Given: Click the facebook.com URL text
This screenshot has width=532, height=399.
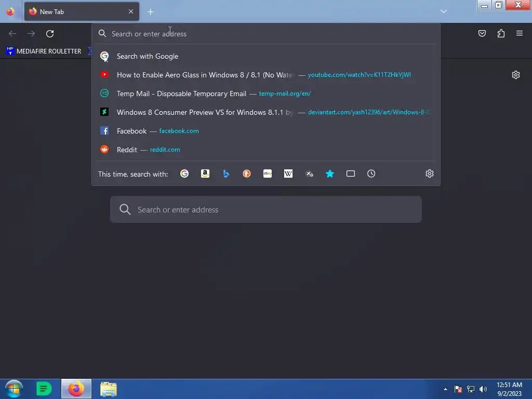Looking at the screenshot, I should coord(179,130).
